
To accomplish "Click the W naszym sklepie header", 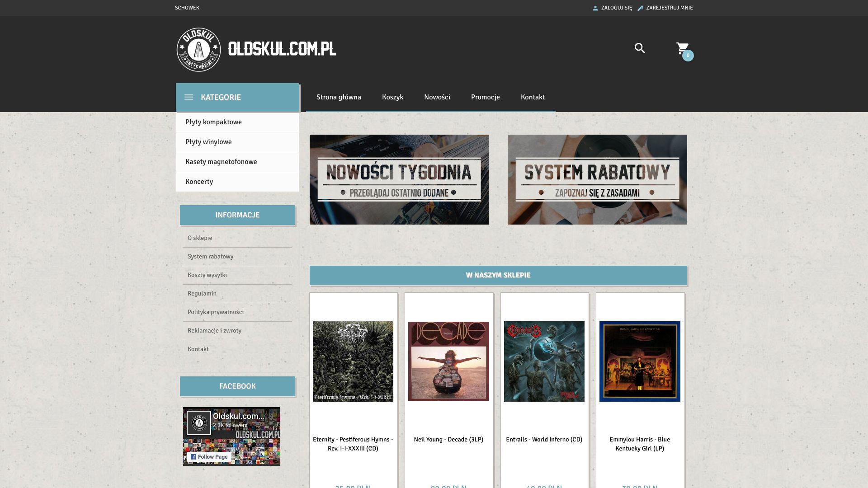I will click(x=498, y=275).
